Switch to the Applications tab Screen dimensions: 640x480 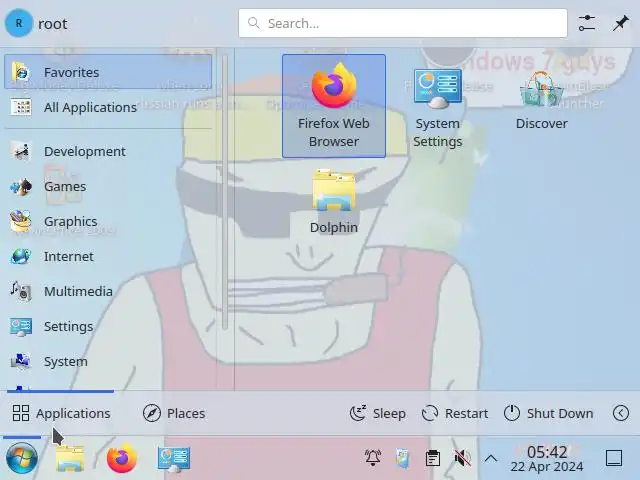click(61, 413)
